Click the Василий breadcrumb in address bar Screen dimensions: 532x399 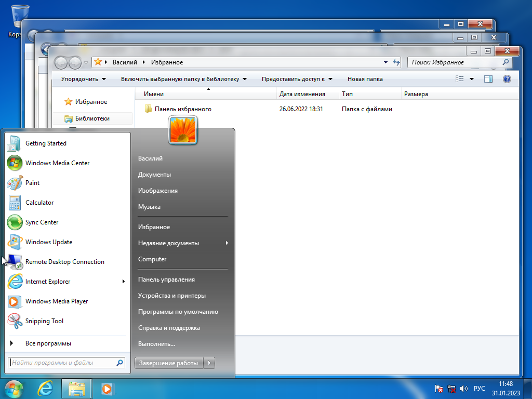(125, 62)
